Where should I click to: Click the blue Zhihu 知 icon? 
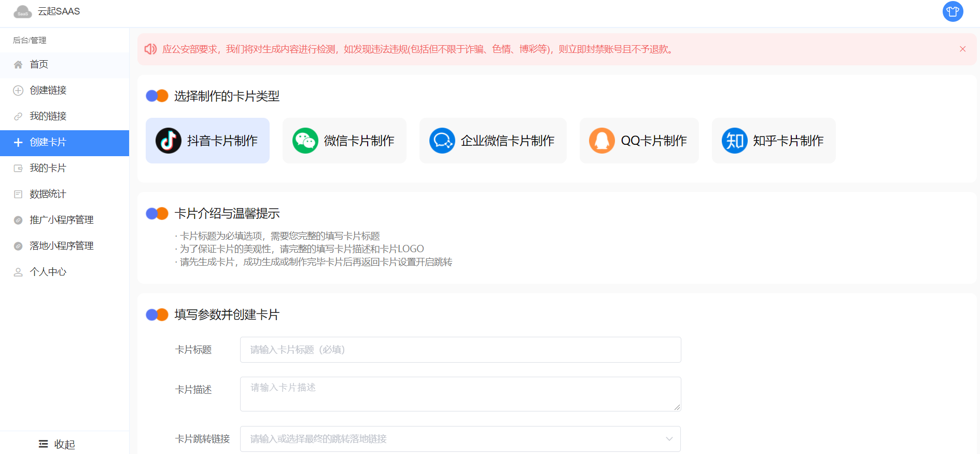tap(735, 141)
